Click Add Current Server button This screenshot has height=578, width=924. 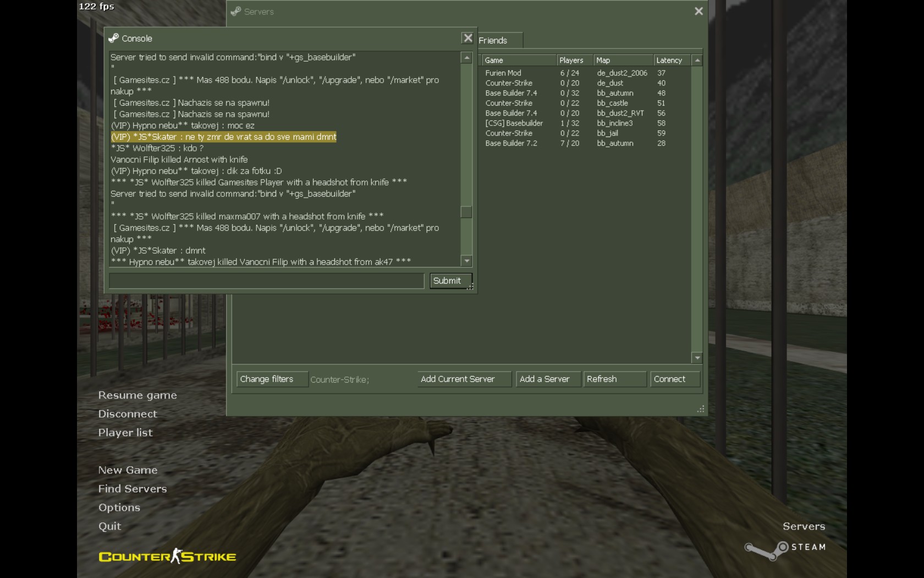click(464, 379)
